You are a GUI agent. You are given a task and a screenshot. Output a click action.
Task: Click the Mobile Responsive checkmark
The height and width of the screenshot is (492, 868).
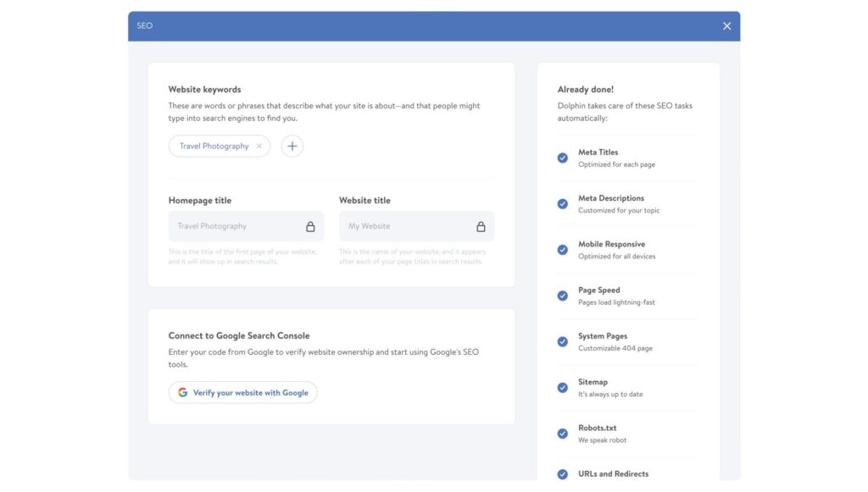click(563, 250)
